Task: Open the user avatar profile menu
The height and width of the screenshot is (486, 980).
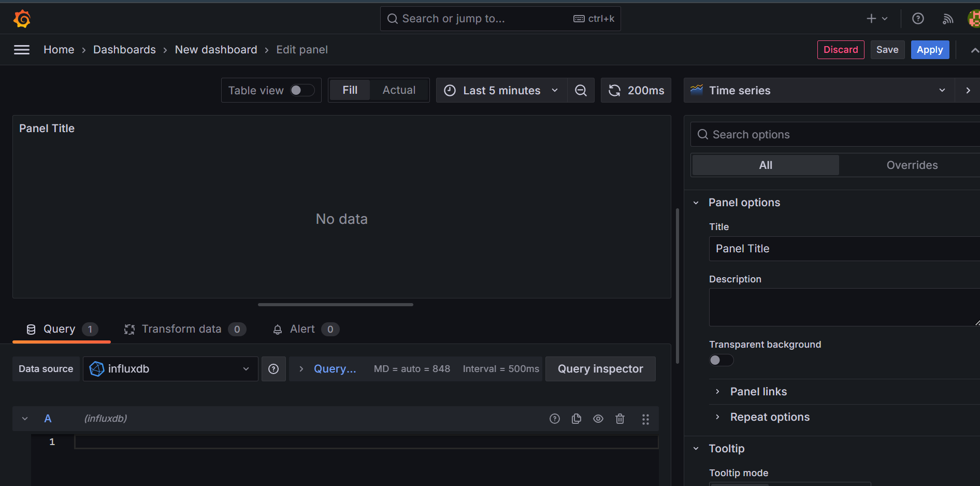Action: (974, 19)
